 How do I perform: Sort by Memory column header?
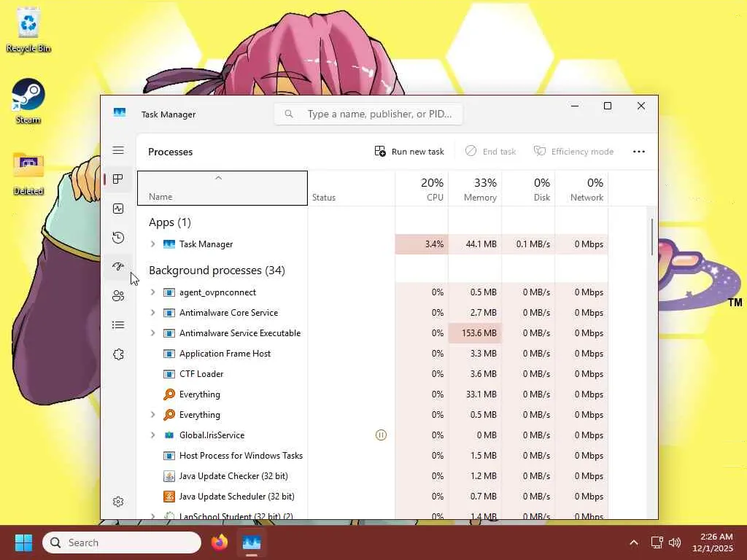(x=475, y=188)
